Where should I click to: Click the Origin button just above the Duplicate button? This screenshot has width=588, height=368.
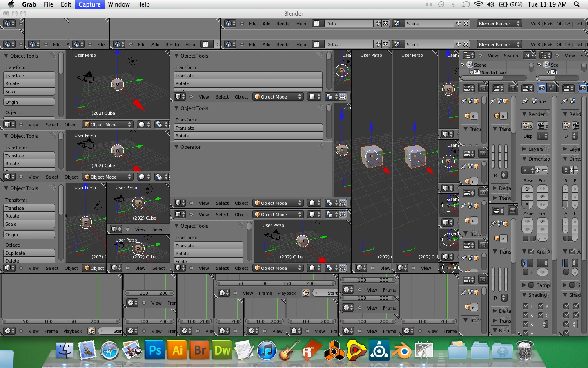(29, 235)
